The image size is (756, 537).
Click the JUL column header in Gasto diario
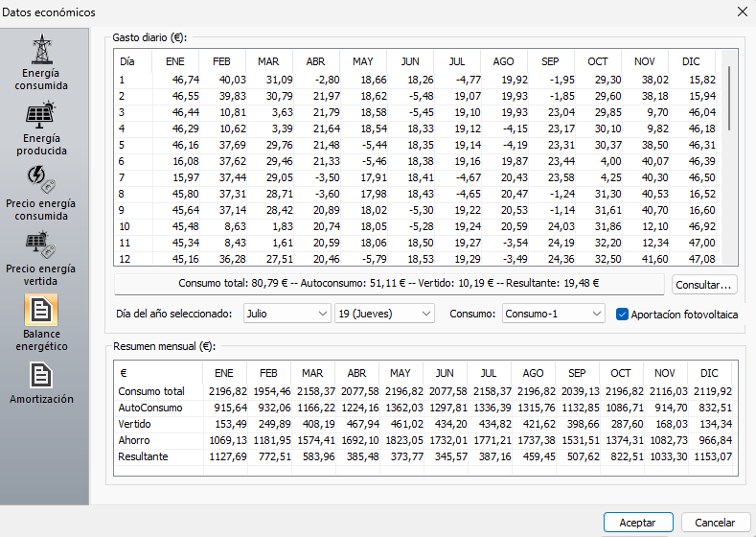coord(457,61)
